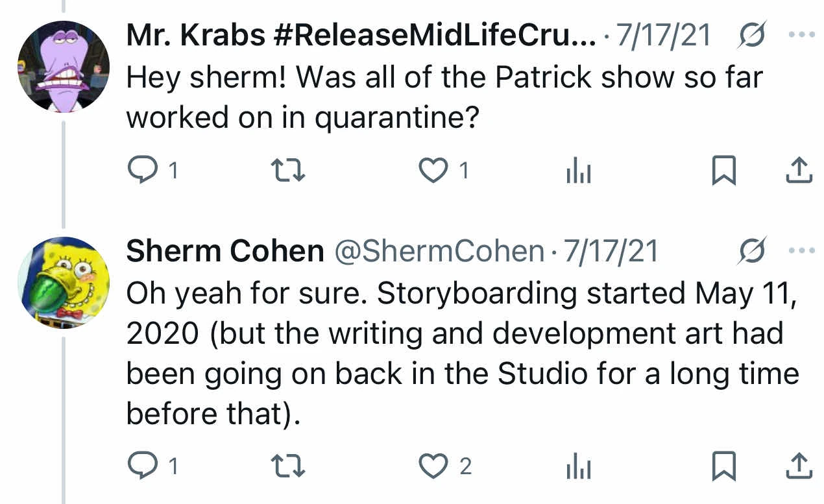
Task: Retweet Mr. Krabs' question tweet
Action: click(288, 171)
